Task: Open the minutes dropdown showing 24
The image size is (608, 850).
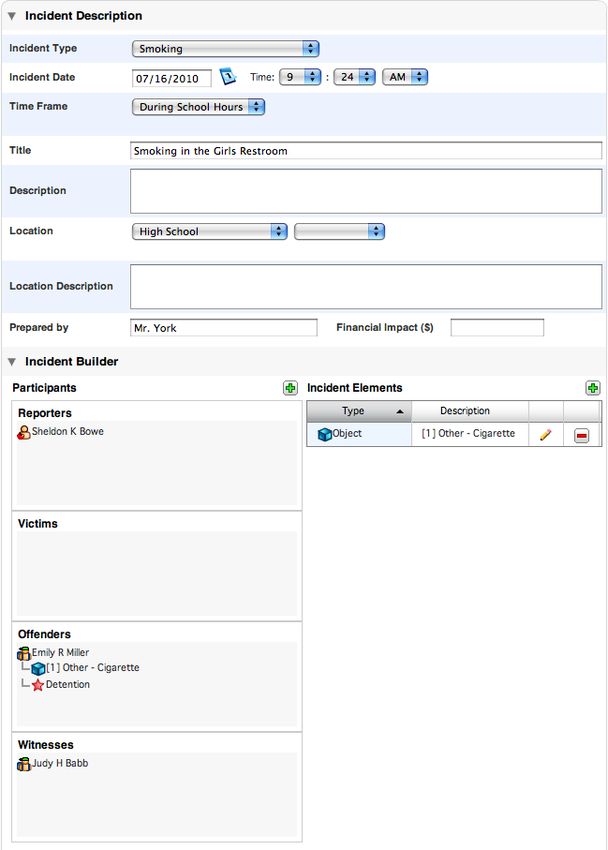Action: (x=354, y=77)
